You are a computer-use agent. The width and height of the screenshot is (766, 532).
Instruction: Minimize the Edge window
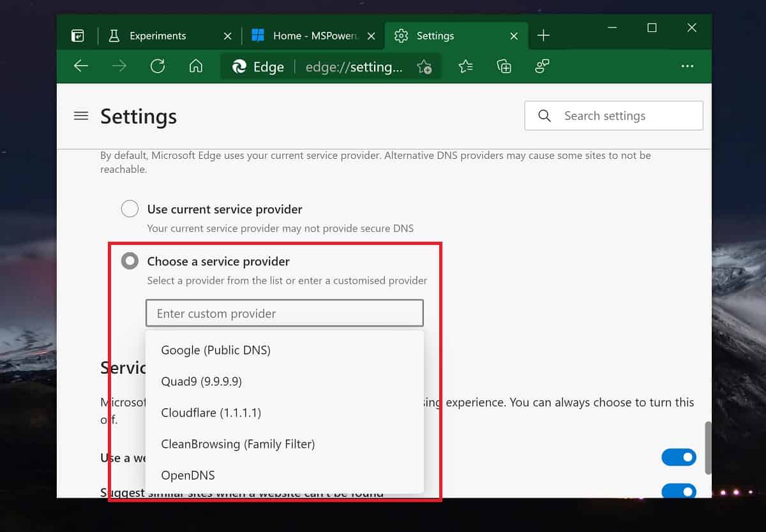click(612, 28)
